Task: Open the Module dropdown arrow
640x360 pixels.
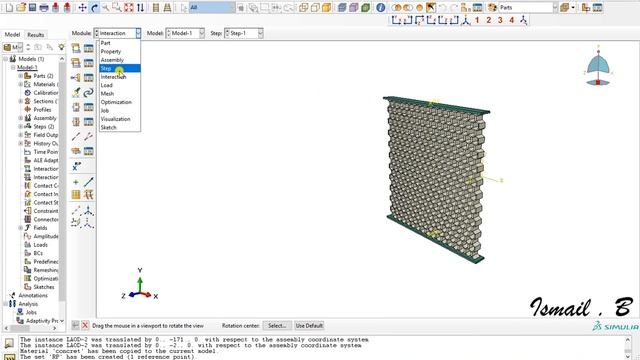Action: tap(138, 33)
